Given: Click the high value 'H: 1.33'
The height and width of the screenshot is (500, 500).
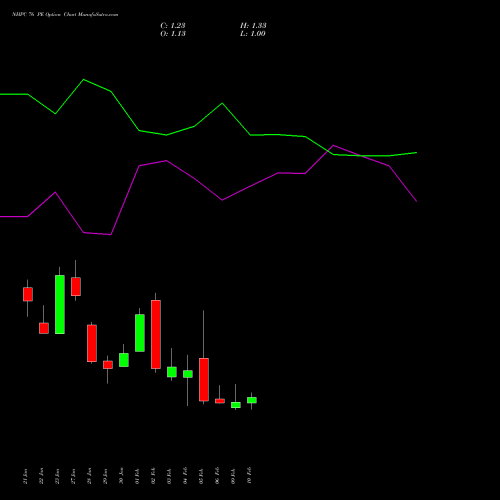Looking at the screenshot, I should 253,26.
